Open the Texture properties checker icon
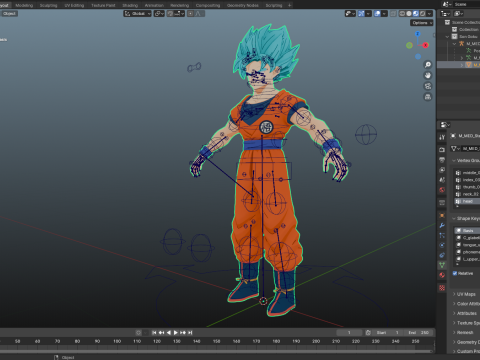 [x=442, y=288]
